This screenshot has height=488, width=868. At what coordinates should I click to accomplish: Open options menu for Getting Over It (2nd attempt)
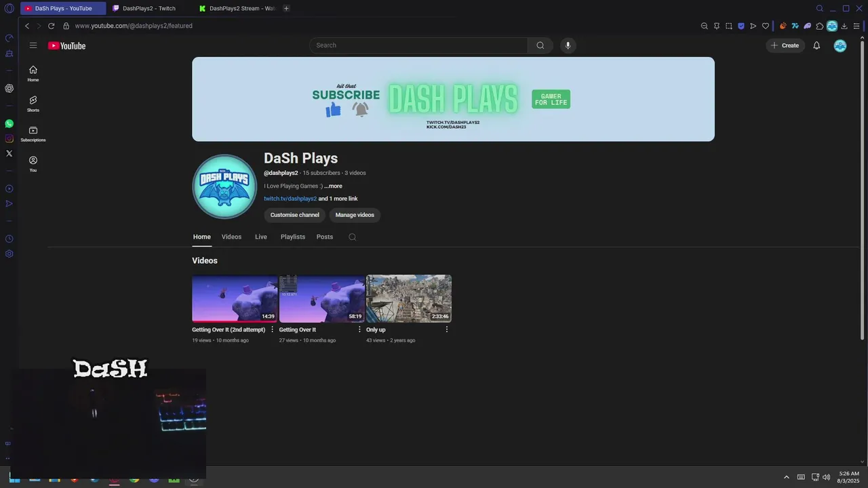[273, 329]
